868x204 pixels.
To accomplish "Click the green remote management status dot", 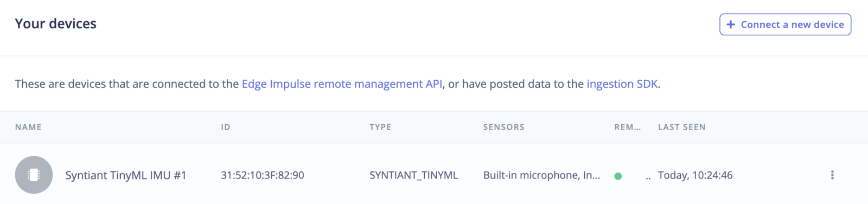I will pyautogui.click(x=618, y=176).
